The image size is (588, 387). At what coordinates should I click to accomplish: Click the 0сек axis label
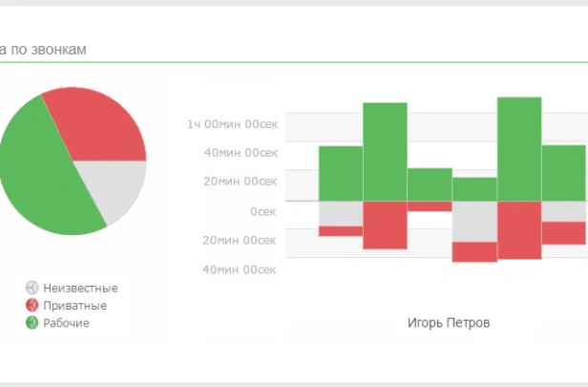pos(262,210)
